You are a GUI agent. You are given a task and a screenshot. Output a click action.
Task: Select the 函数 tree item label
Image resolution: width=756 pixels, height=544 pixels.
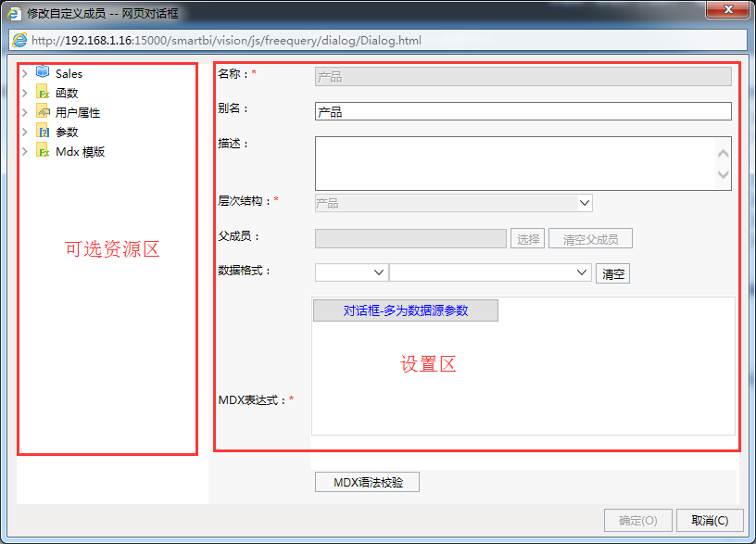pos(67,93)
